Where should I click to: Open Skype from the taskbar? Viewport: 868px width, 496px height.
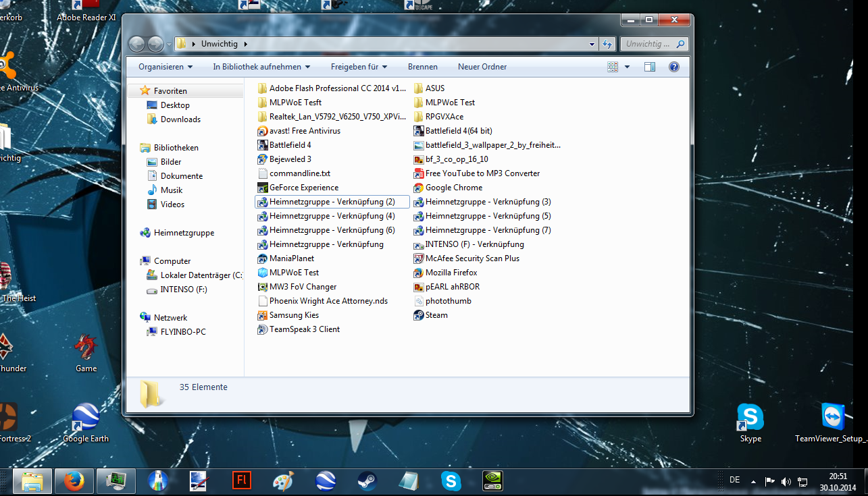(x=451, y=481)
